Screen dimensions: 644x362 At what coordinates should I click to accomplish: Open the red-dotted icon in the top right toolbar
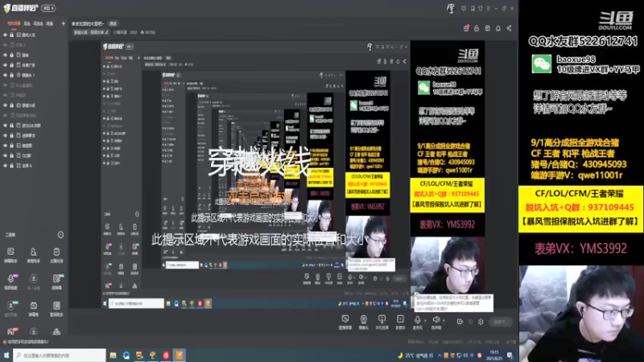click(466, 28)
